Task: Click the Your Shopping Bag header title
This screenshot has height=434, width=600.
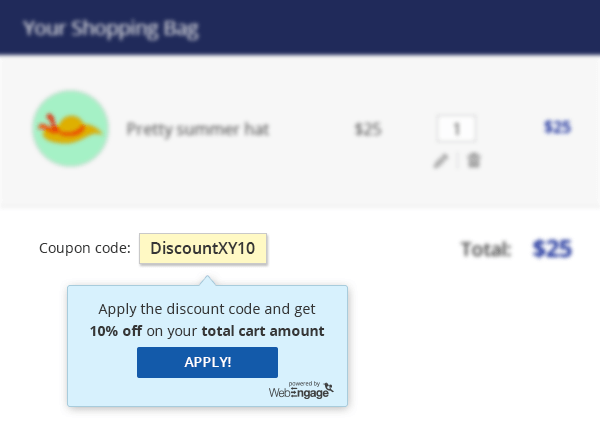Action: (110, 28)
